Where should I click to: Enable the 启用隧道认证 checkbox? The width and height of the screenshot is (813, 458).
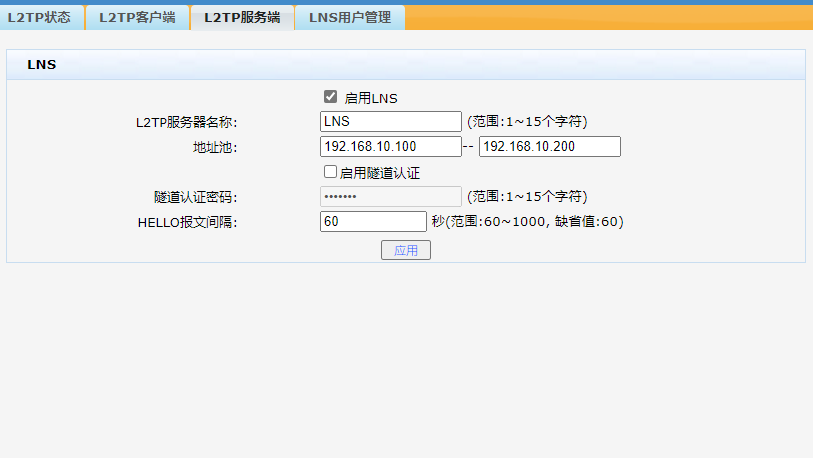coord(330,172)
